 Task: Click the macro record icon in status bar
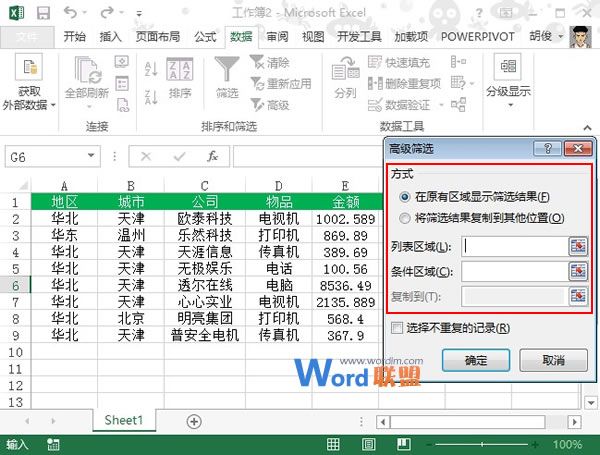click(x=53, y=444)
